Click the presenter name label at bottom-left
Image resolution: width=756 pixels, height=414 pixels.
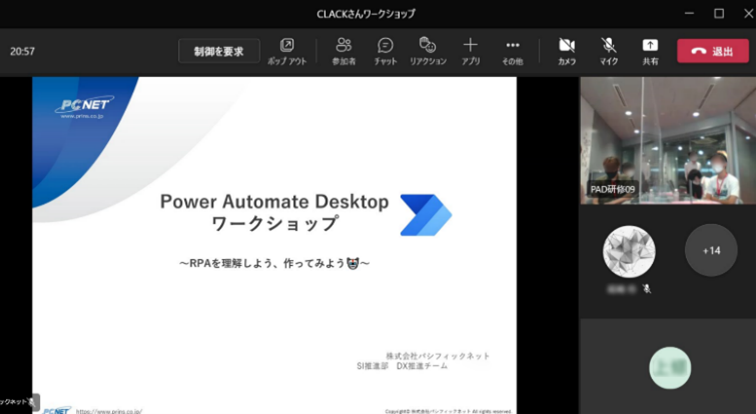click(x=18, y=401)
